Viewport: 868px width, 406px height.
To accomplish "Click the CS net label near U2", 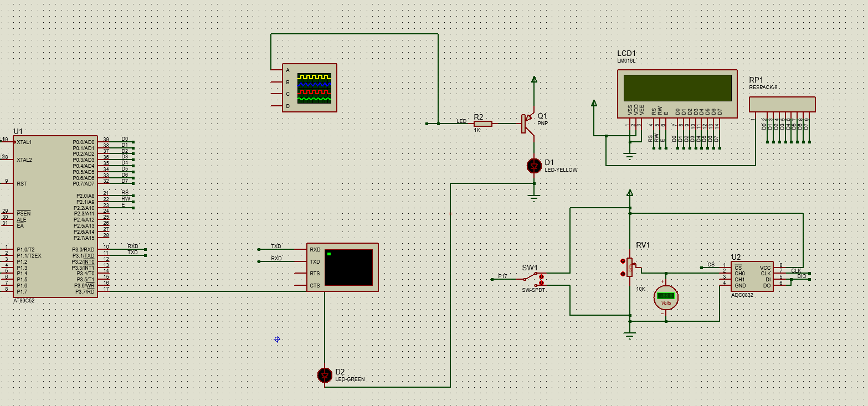I will pyautogui.click(x=711, y=265).
